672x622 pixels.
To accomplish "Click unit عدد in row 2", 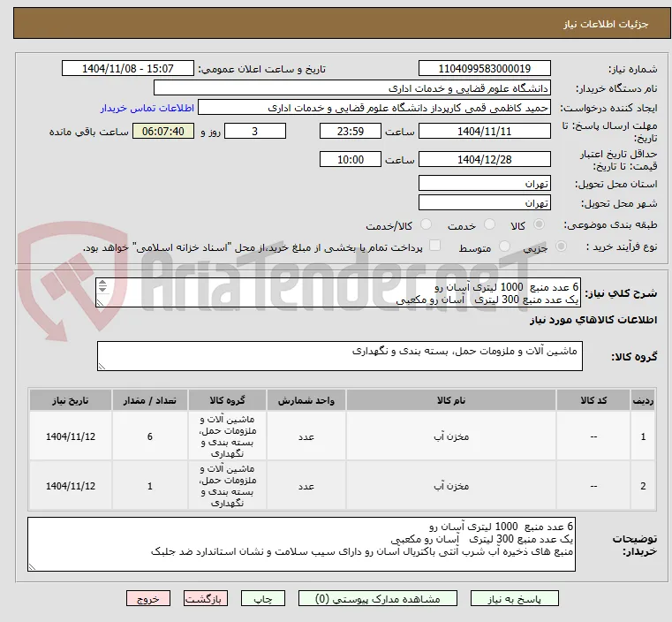I will tap(306, 486).
